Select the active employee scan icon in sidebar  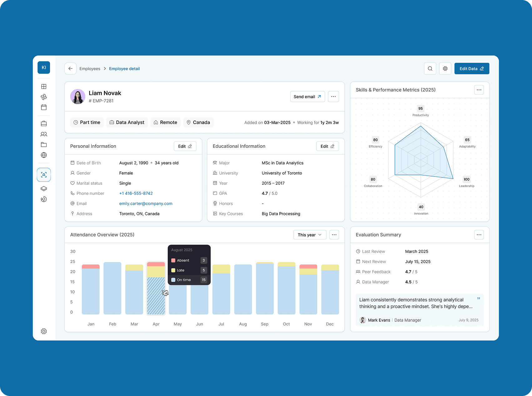pyautogui.click(x=44, y=175)
